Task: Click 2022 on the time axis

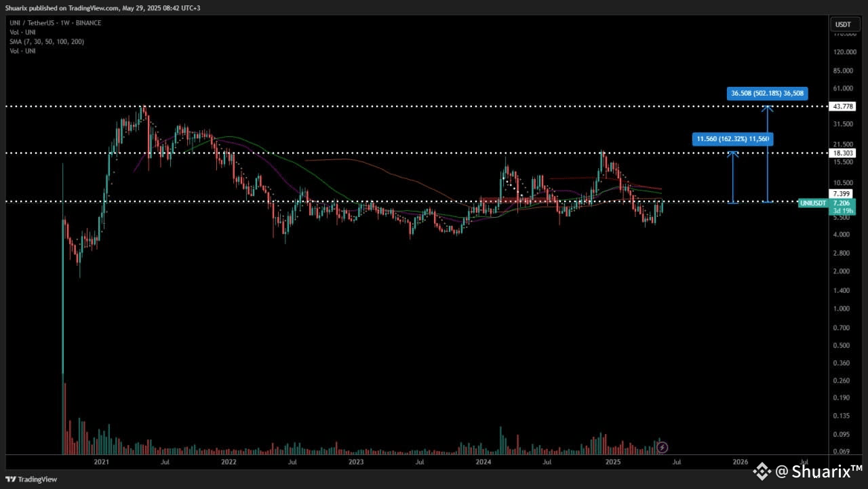Action: pyautogui.click(x=229, y=463)
